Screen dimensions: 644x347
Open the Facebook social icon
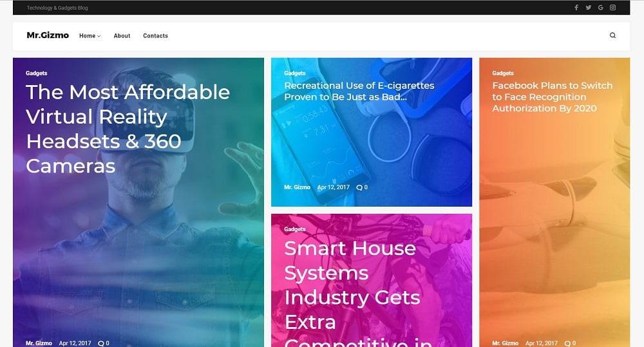576,7
